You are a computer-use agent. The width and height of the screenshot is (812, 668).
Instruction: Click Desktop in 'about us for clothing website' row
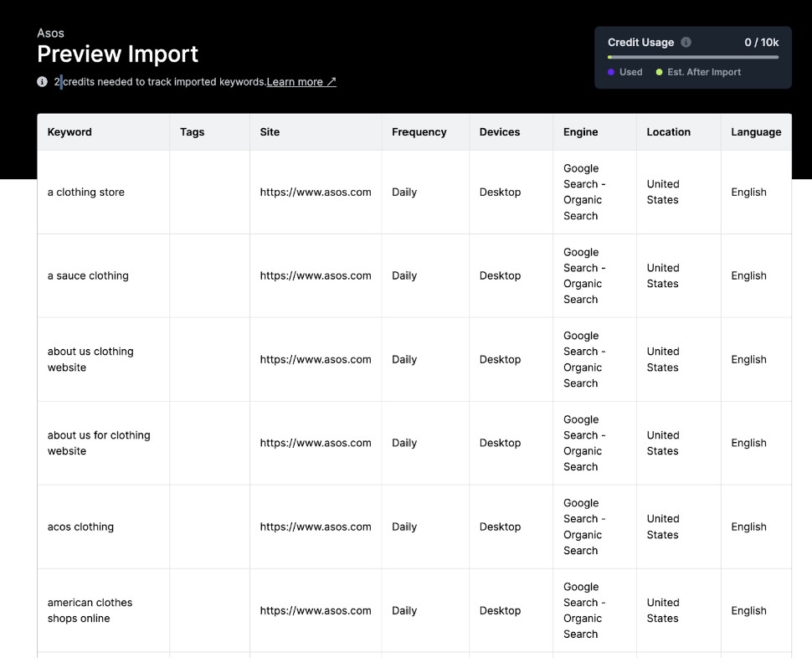(x=500, y=443)
